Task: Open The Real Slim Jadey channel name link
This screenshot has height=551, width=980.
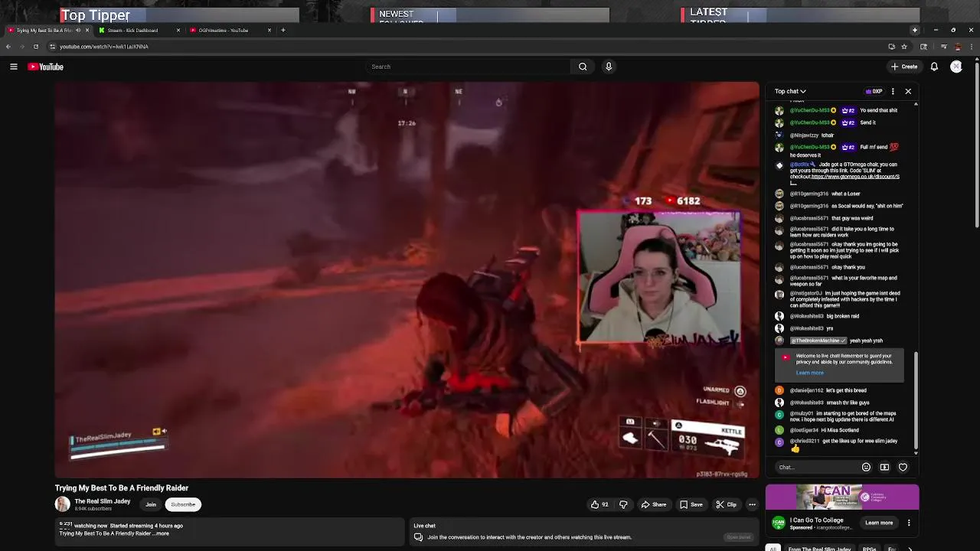Action: [x=103, y=501]
